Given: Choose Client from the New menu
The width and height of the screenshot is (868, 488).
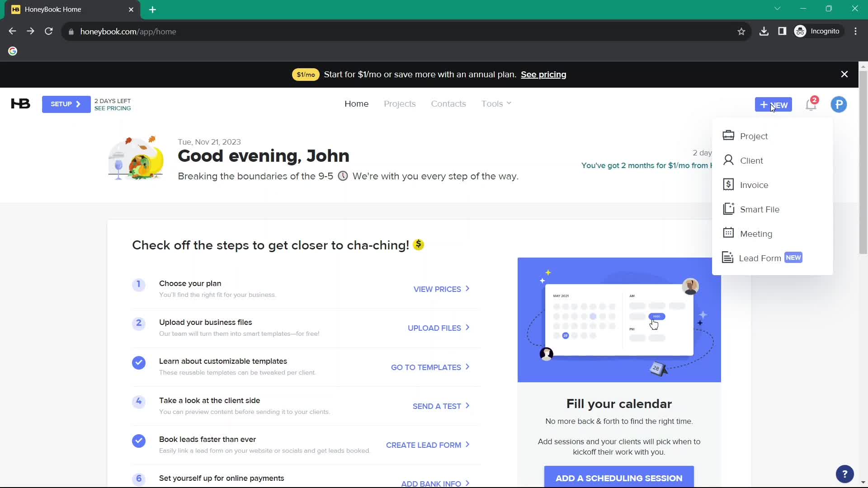Looking at the screenshot, I should click(772, 160).
